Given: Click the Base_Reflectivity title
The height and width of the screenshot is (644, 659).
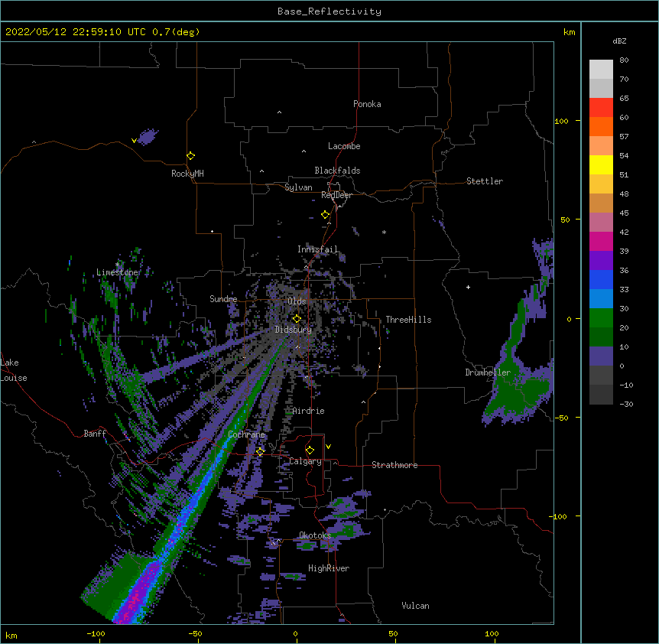Looking at the screenshot, I should coord(329,11).
